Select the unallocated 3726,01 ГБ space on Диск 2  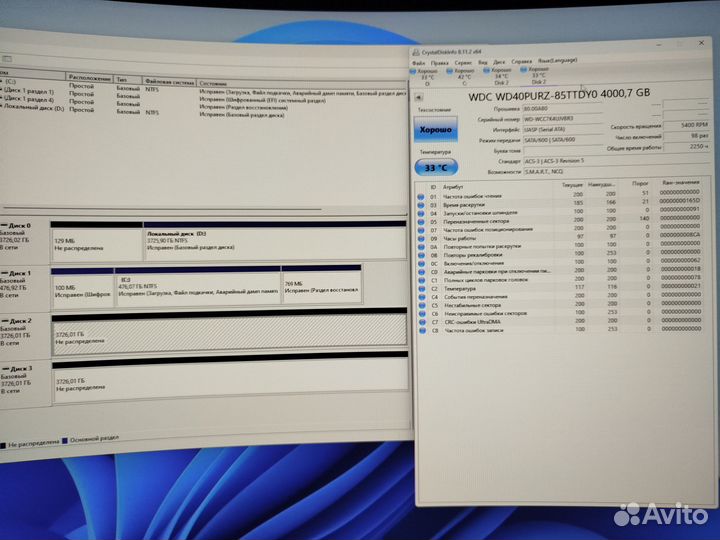[x=228, y=335]
